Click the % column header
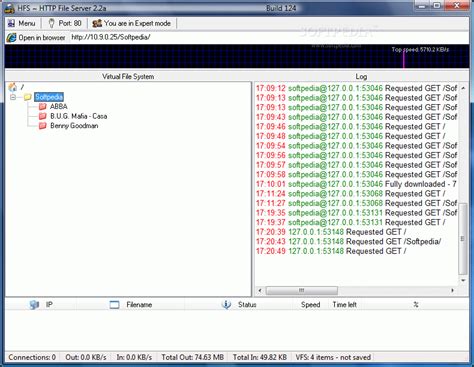This screenshot has height=367, width=474. 416,305
